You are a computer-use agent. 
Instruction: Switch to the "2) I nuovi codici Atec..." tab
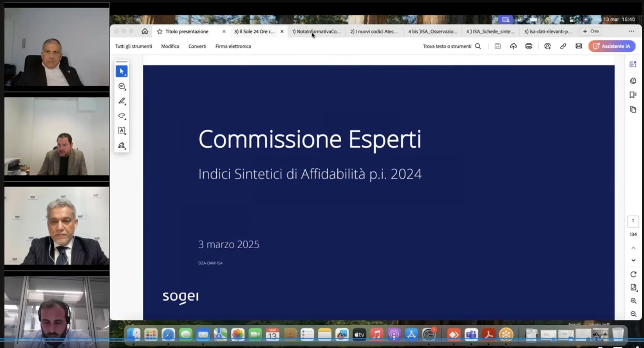(374, 31)
